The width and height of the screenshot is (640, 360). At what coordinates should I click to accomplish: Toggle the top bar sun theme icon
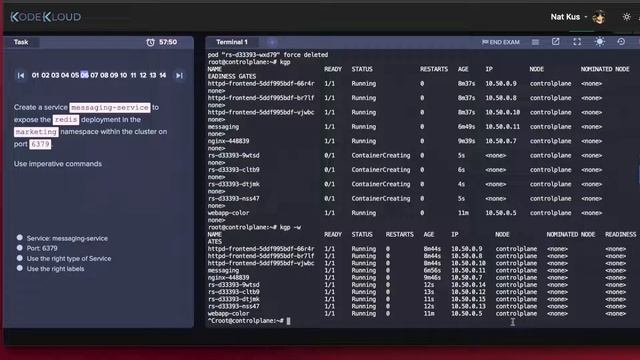(626, 17)
